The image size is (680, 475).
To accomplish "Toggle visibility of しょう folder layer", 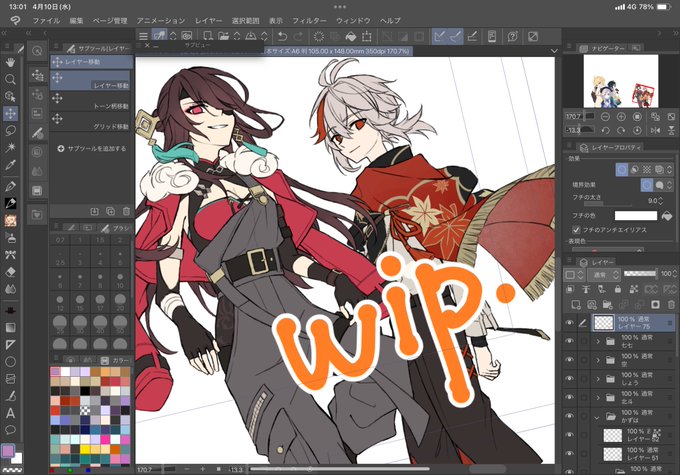I will (569, 378).
